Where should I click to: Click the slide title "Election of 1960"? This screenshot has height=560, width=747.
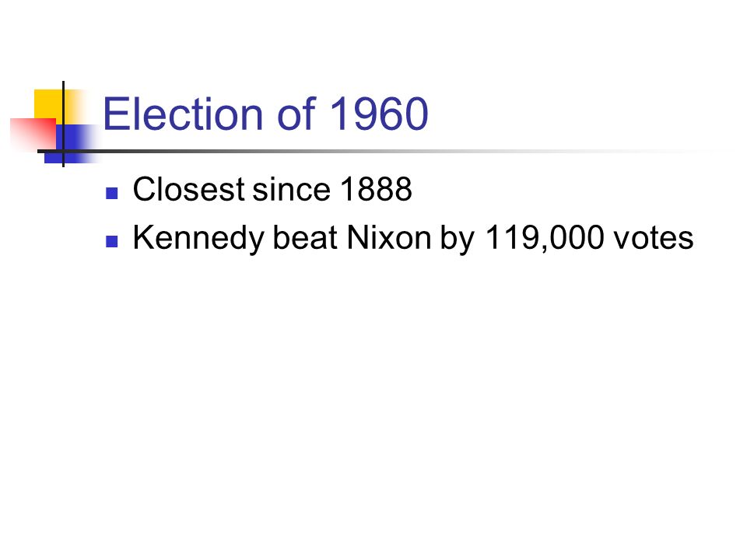click(x=266, y=114)
